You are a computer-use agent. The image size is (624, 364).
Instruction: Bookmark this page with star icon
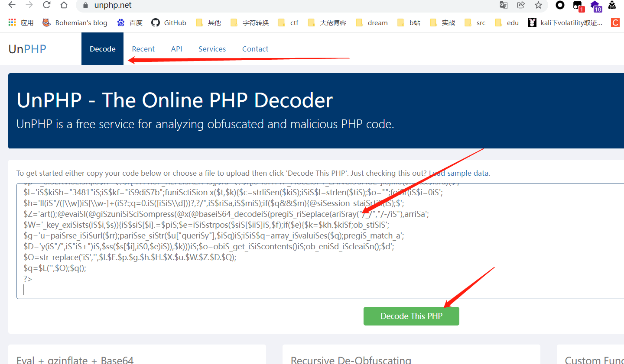tap(538, 5)
